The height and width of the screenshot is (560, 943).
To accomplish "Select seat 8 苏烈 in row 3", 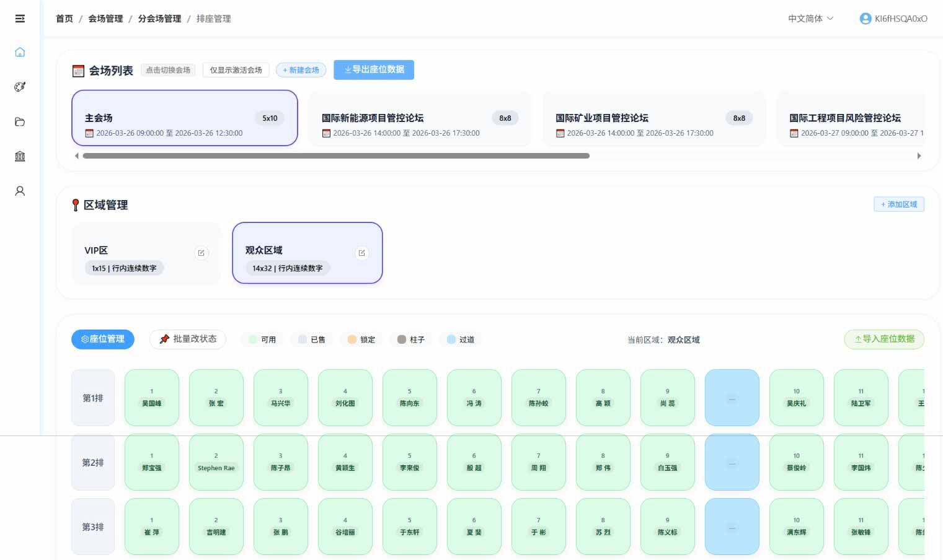I will click(x=603, y=527).
